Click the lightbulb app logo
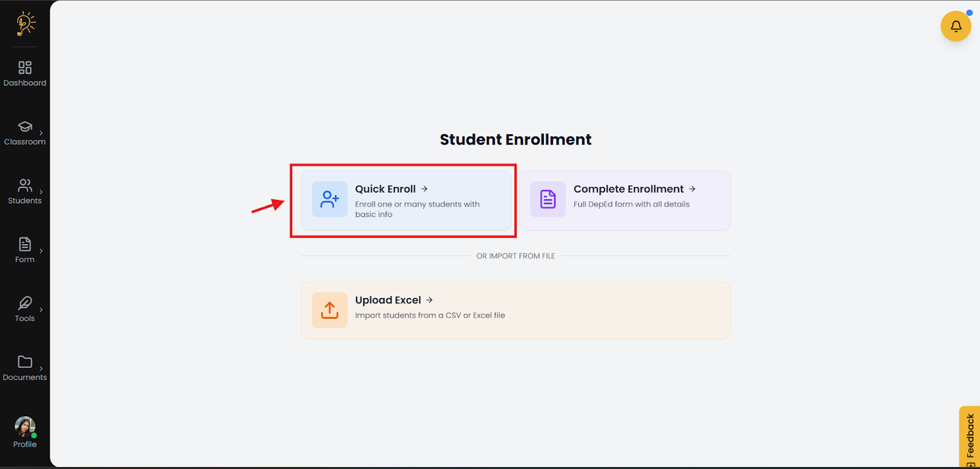Viewport: 980px width, 469px height. [25, 23]
